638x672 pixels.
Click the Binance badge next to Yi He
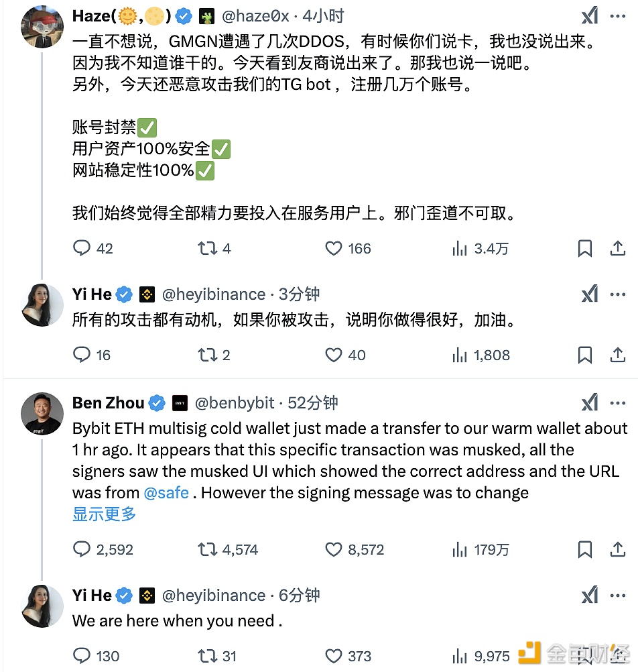(x=146, y=294)
